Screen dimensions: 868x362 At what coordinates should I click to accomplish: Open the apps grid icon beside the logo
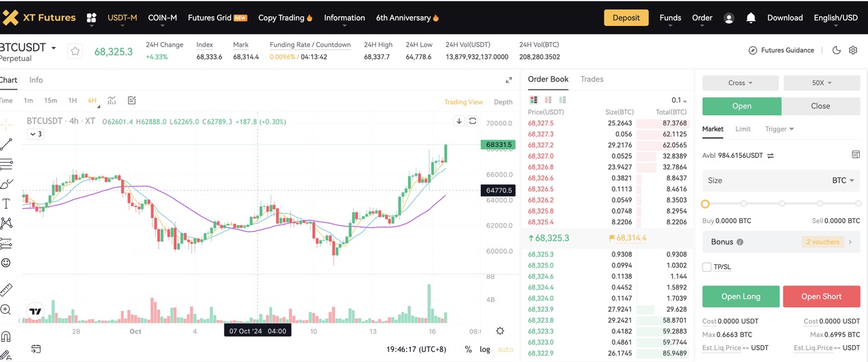[92, 18]
